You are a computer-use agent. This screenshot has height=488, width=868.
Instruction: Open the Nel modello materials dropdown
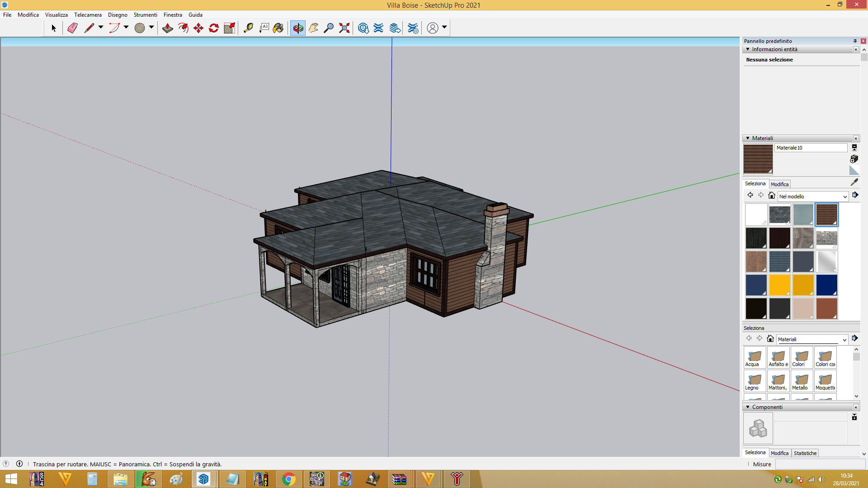(x=813, y=197)
